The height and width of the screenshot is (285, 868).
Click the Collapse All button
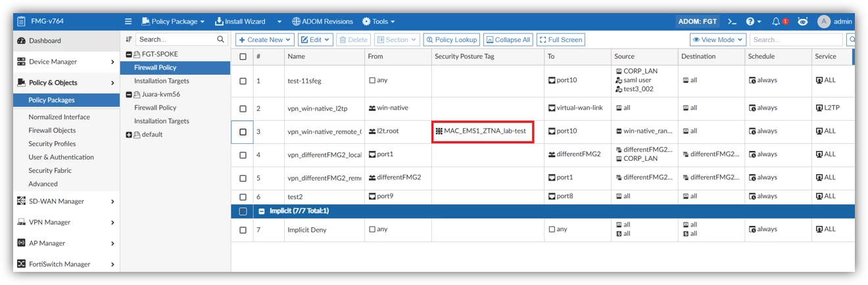click(x=508, y=40)
